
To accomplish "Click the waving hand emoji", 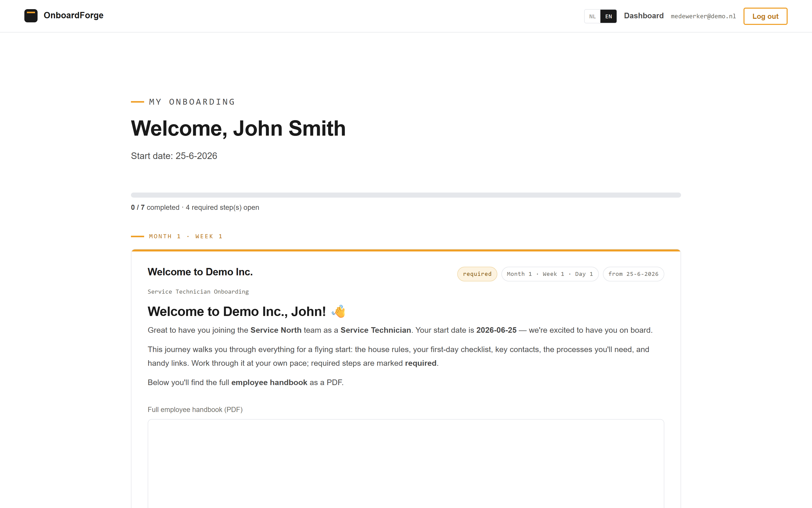I will point(339,311).
